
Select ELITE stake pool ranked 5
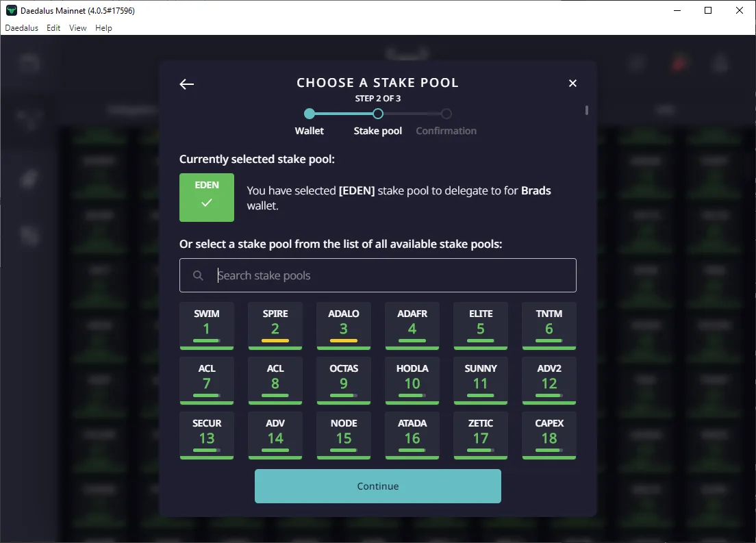[481, 326]
